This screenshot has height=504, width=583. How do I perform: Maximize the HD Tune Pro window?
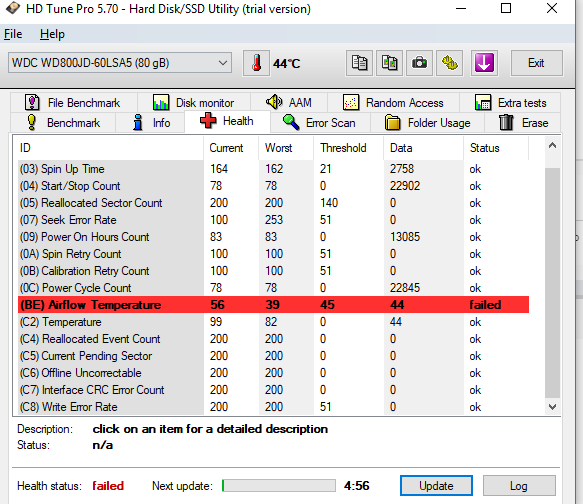[506, 8]
